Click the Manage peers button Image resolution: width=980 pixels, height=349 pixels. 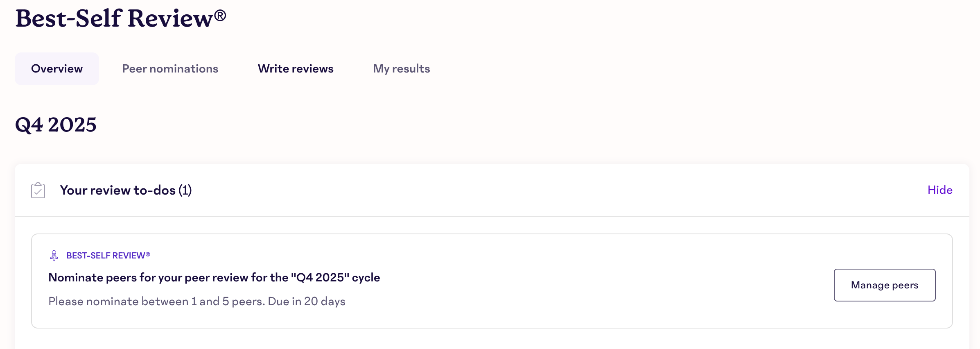(884, 285)
